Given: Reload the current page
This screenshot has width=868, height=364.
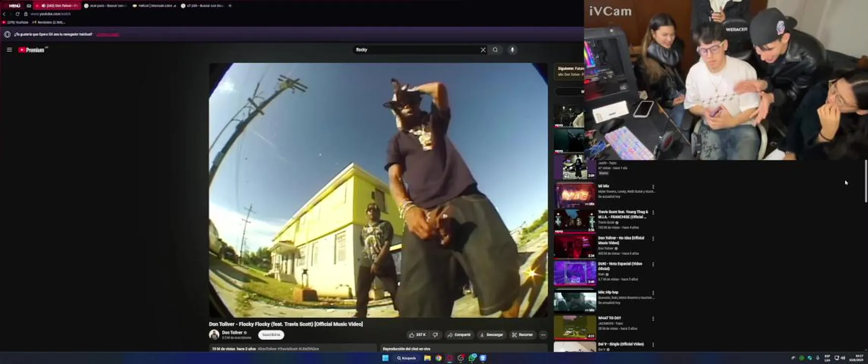Looking at the screenshot, I should [17, 14].
